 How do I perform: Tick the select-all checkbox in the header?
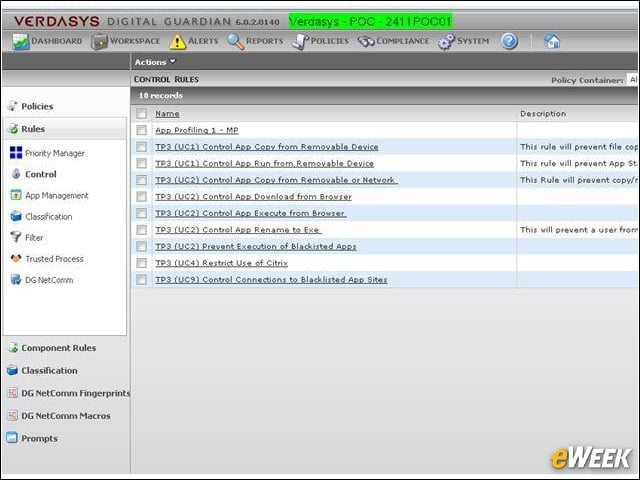point(142,113)
